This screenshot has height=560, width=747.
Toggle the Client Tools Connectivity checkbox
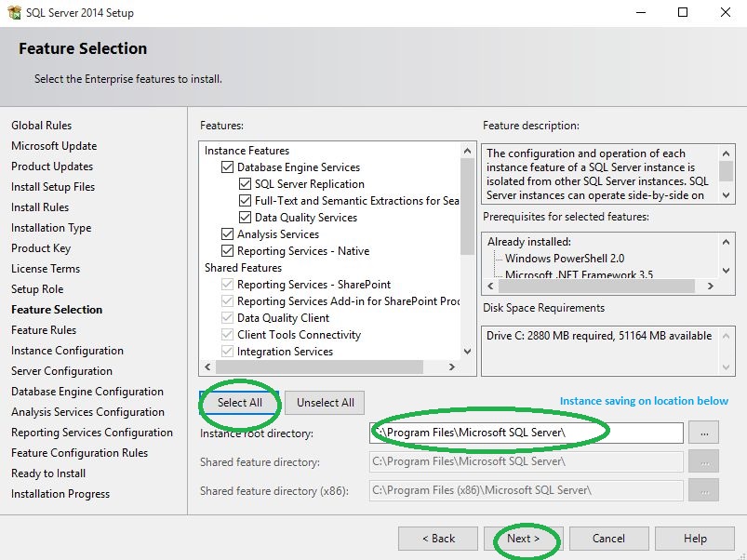[x=227, y=334]
